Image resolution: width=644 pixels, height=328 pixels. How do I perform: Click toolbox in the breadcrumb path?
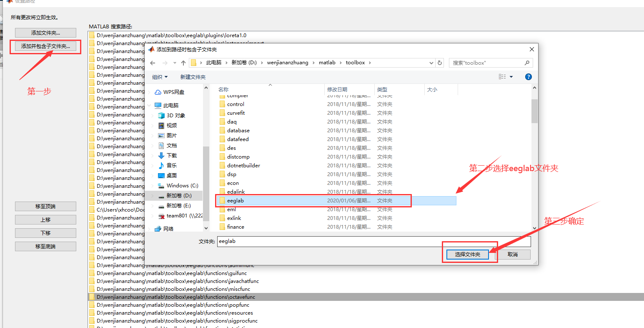[x=356, y=62]
